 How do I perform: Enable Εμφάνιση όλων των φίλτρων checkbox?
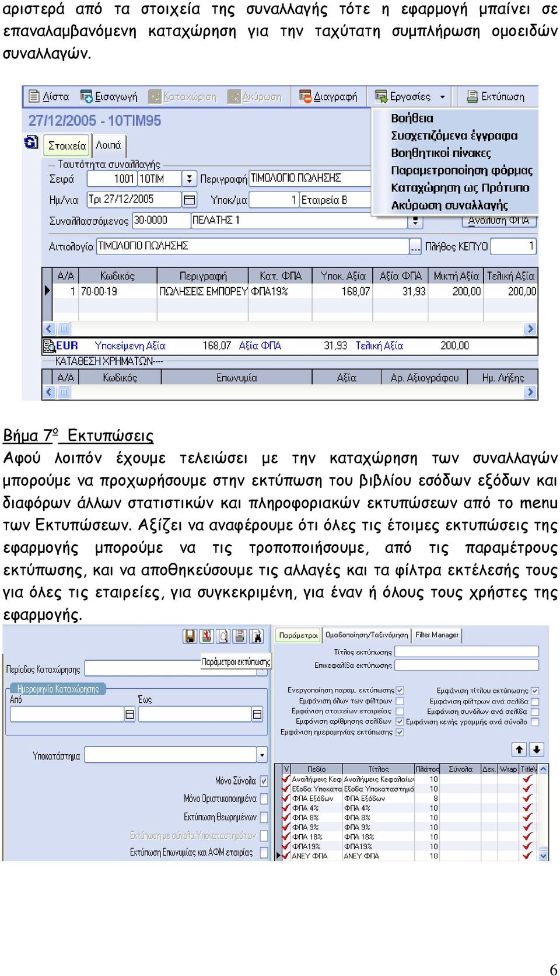pos(400,701)
